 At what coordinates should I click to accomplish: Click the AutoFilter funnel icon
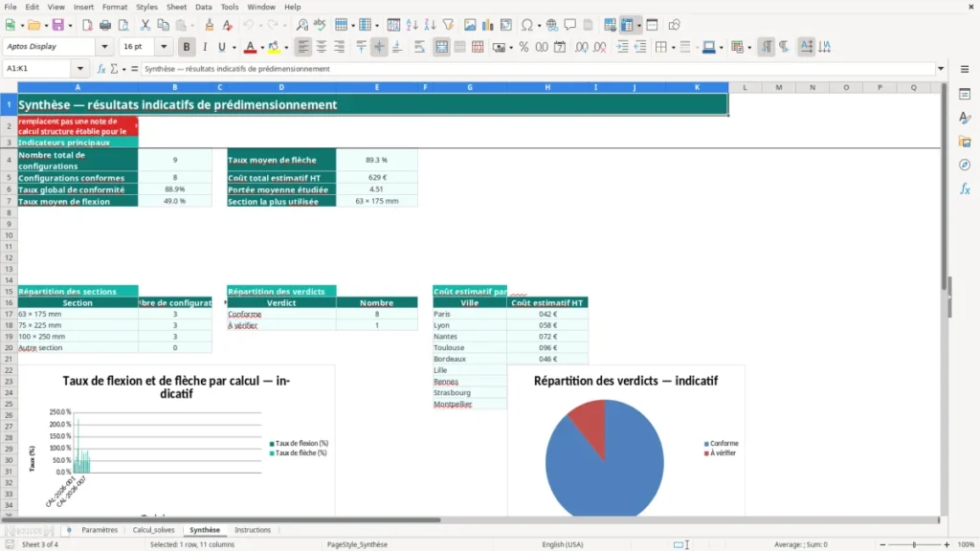point(448,25)
